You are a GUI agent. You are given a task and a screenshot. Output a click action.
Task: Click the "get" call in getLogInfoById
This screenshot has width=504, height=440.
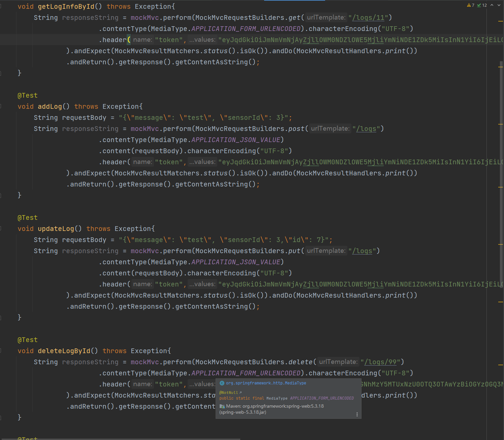pos(294,18)
